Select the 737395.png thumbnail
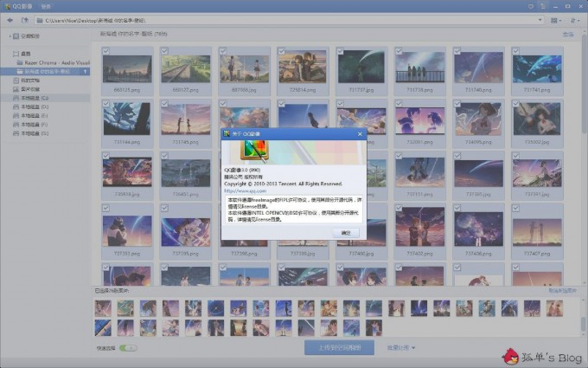The image size is (588, 368). (x=186, y=232)
